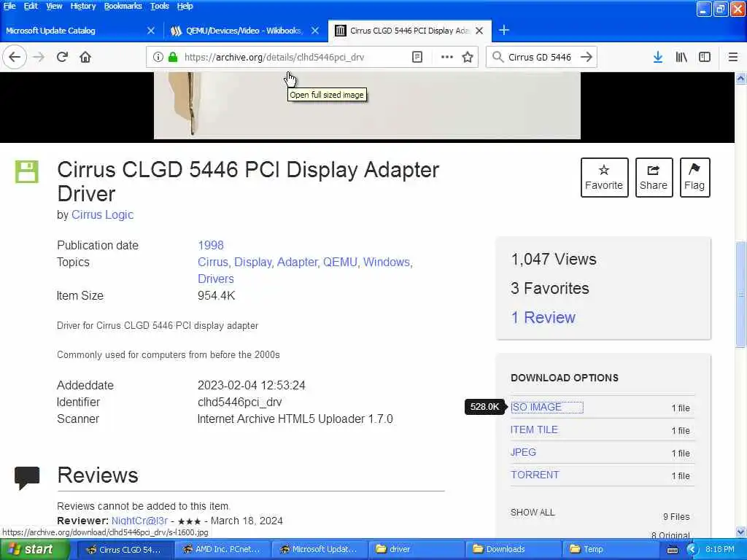Viewport: 747px width, 560px height.
Task: Open the Temp folder from taskbar
Action: coord(610,549)
